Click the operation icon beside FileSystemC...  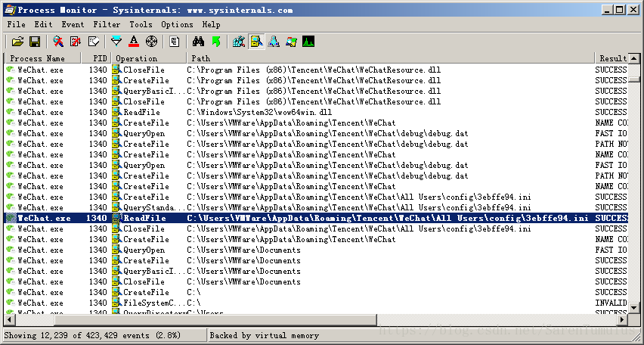tap(117, 303)
